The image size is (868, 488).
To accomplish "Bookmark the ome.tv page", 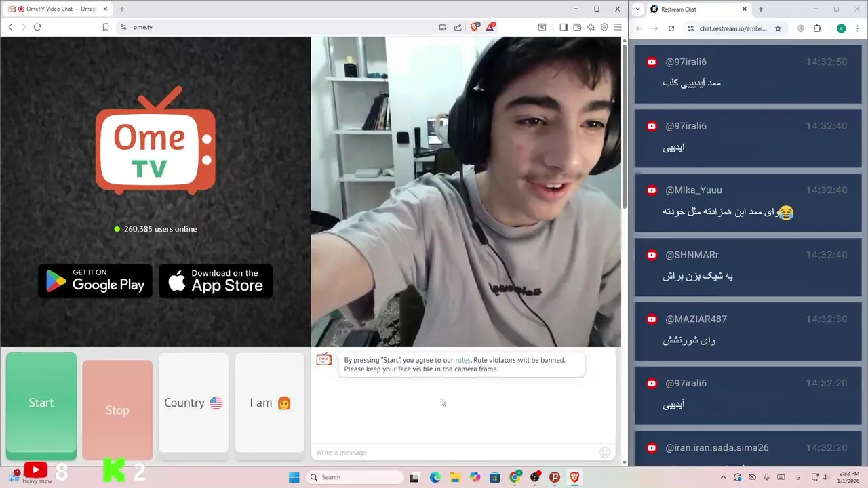I will (106, 27).
